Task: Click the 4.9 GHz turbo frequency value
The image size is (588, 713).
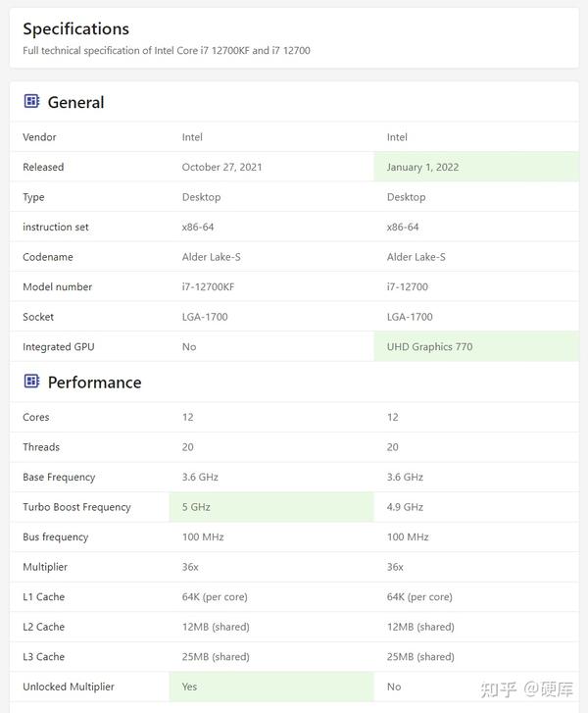Action: [x=405, y=507]
